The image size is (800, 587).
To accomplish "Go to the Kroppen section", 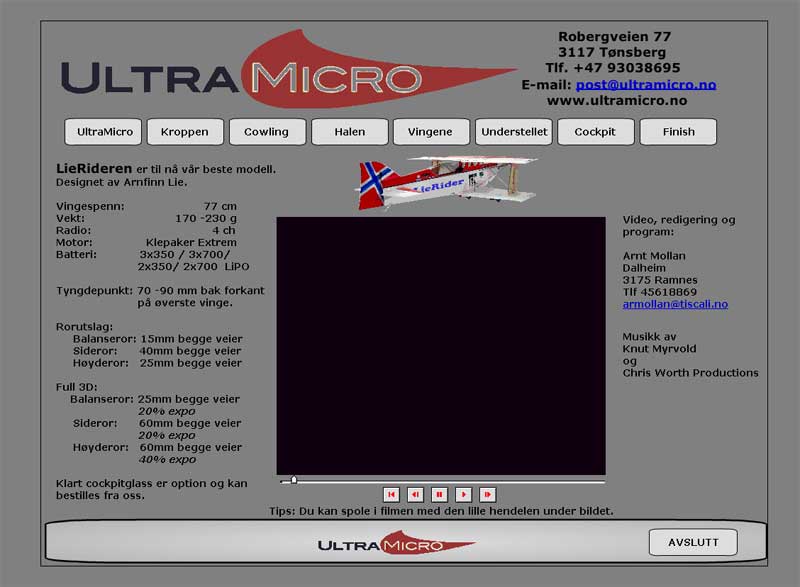I will click(x=185, y=132).
